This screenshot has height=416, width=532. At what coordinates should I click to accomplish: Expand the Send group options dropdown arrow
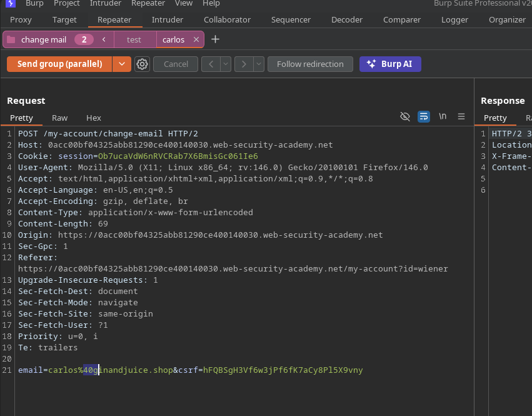[x=122, y=64]
